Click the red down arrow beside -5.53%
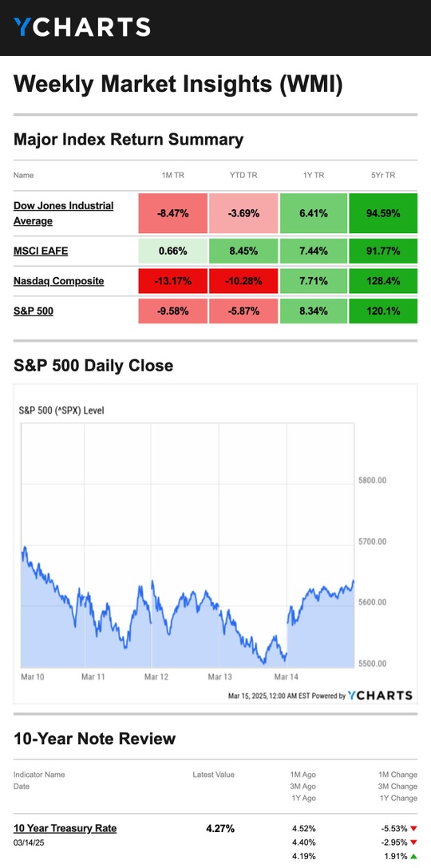The height and width of the screenshot is (868, 431). tap(413, 829)
